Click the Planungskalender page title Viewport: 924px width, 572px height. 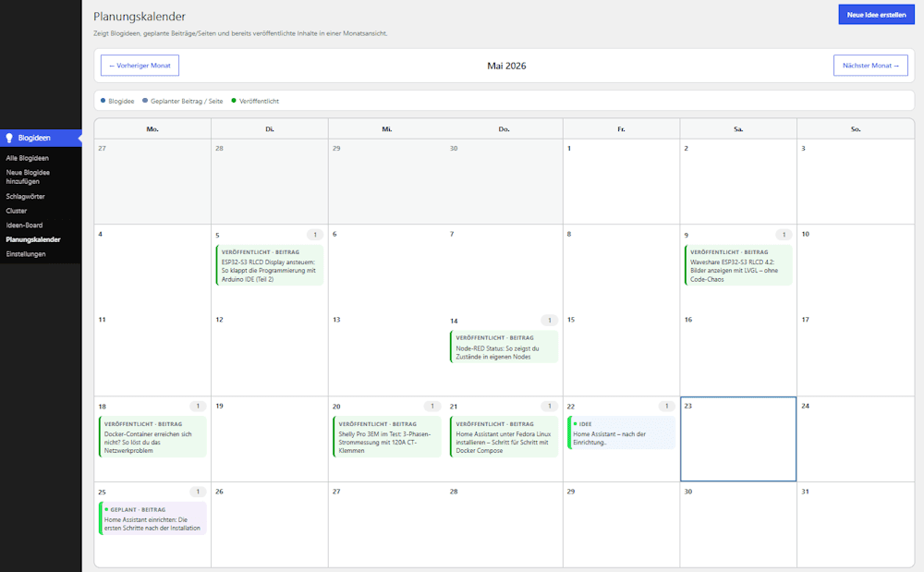140,17
